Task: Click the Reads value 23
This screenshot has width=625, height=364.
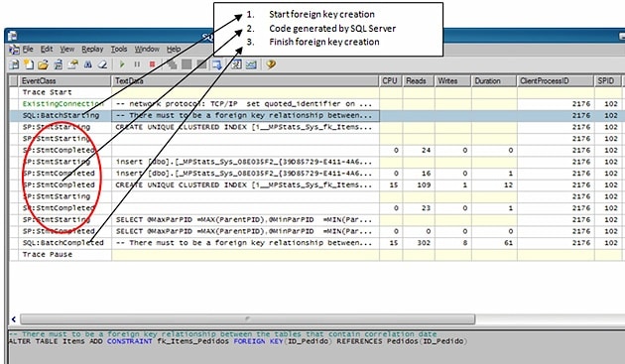Action: (x=427, y=208)
